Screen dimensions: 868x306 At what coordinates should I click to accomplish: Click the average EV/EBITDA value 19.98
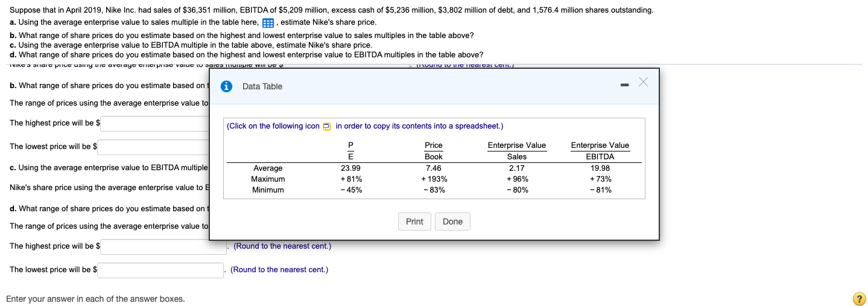click(x=600, y=168)
